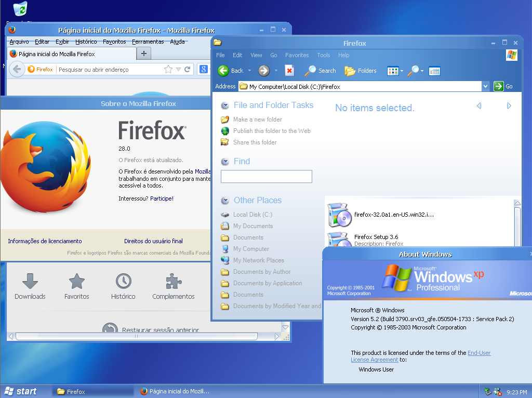The width and height of the screenshot is (532, 398).
Task: Click the red X Stop icon in Explorer
Action: (289, 71)
